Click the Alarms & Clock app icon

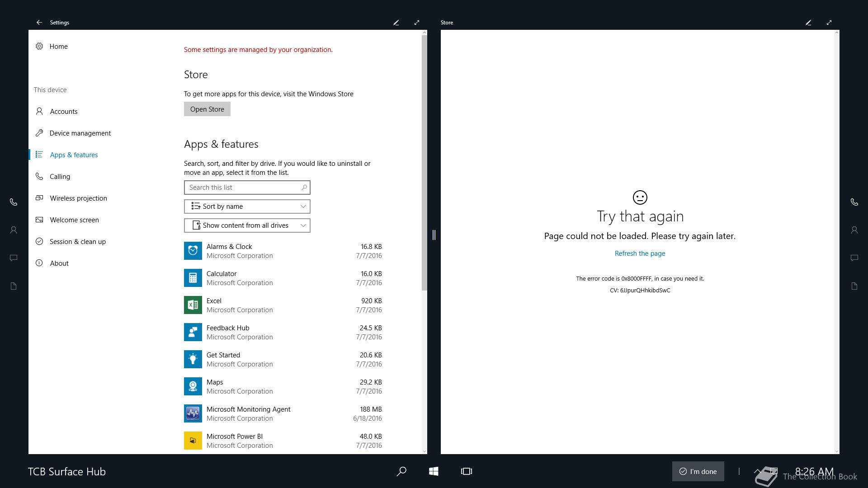pos(193,251)
